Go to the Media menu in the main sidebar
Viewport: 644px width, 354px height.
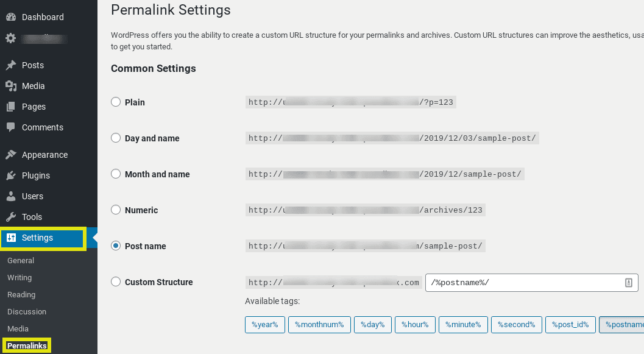coord(34,86)
